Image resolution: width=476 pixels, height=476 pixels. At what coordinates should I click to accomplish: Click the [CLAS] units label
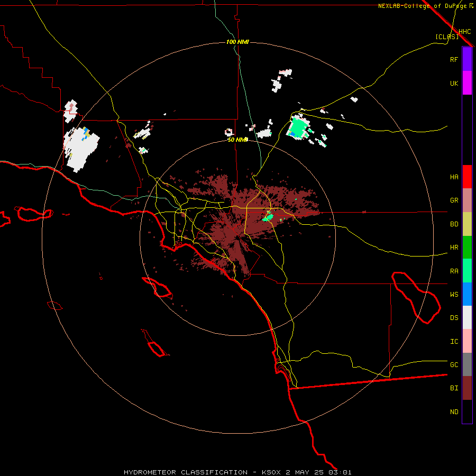click(x=447, y=36)
